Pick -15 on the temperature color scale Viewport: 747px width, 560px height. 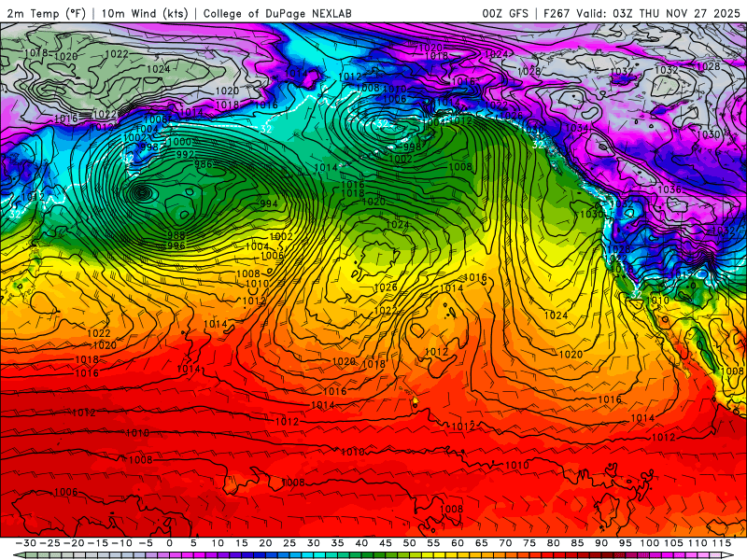pos(98,543)
